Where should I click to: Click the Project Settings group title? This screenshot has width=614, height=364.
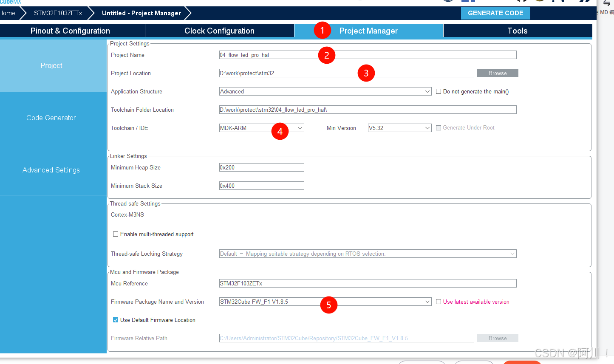[x=130, y=43]
